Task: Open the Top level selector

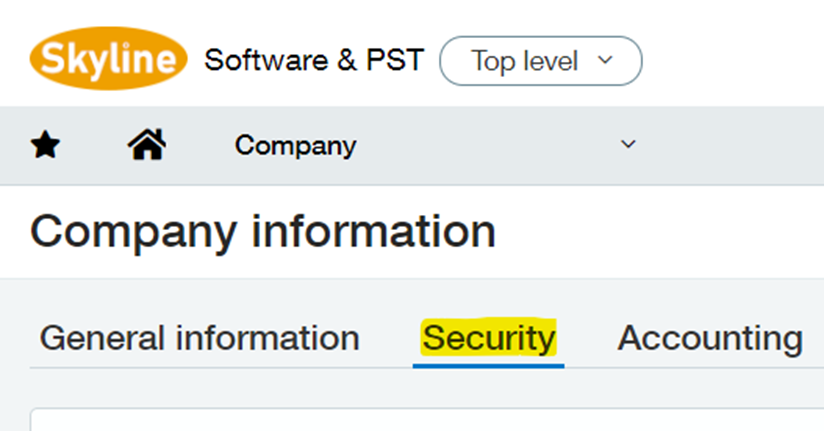Action: click(x=540, y=61)
